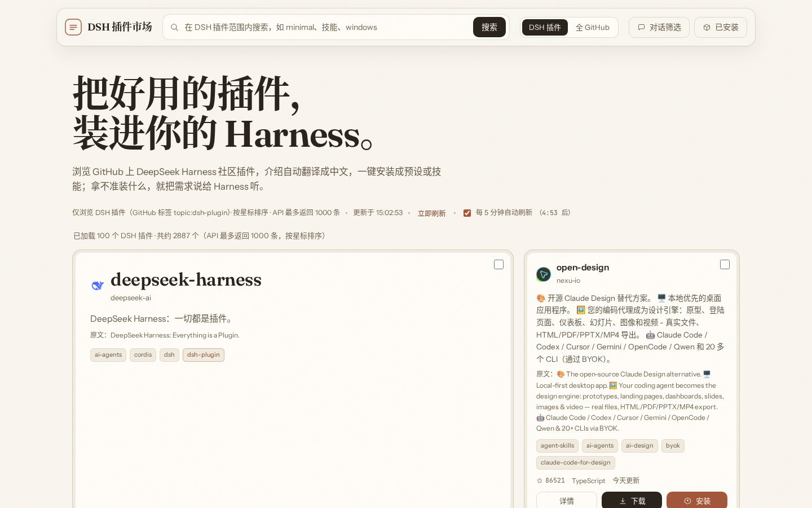
Task: Click the claude-code-for-design tag
Action: click(576, 463)
